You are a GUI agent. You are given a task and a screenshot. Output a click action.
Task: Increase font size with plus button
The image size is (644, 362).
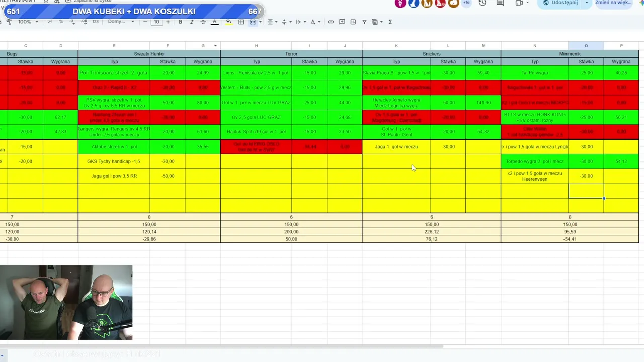point(168,22)
